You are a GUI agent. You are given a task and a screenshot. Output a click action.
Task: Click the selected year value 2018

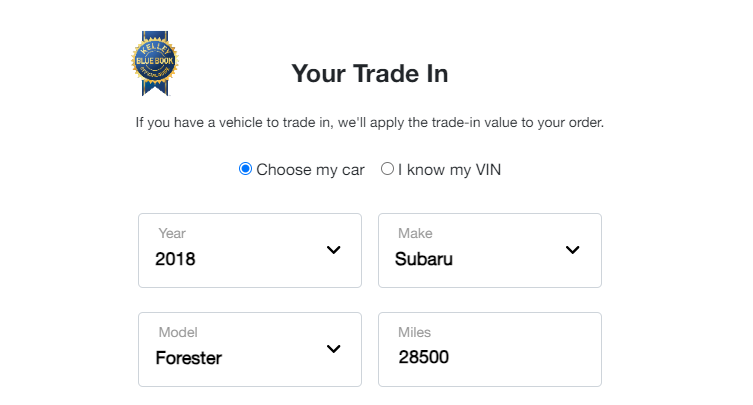tap(175, 259)
